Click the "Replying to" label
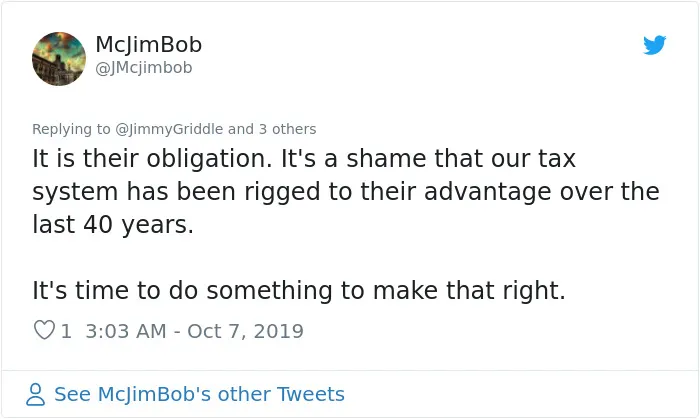700x419 pixels. pyautogui.click(x=71, y=129)
